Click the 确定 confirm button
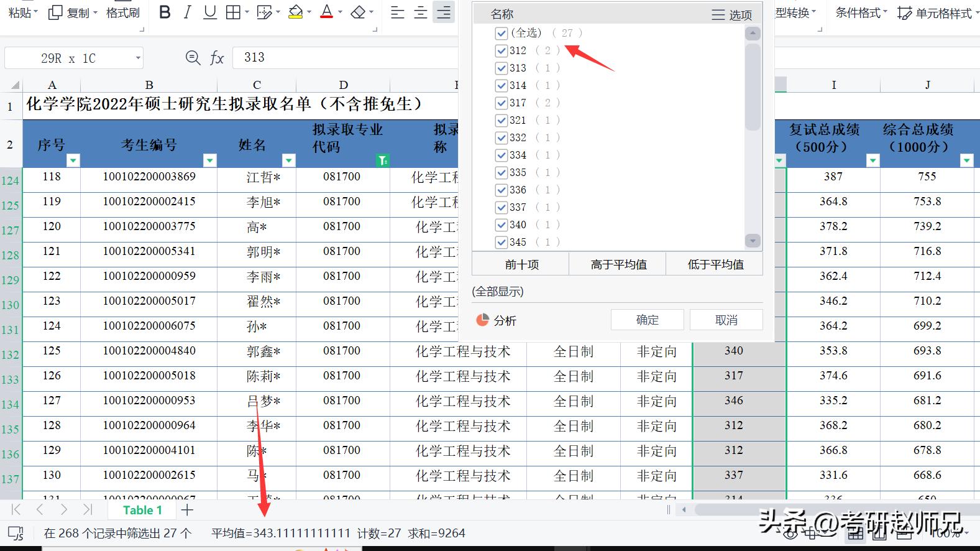 pos(647,320)
